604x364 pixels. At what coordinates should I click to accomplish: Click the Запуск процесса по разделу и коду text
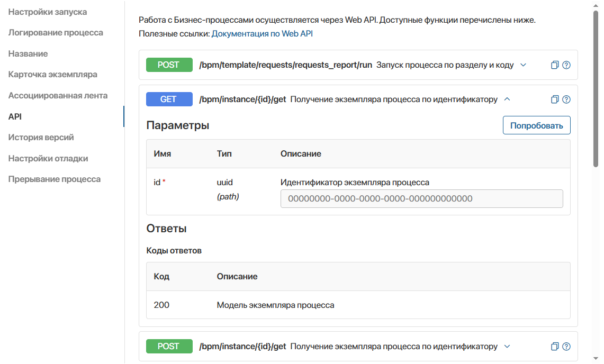tap(445, 65)
